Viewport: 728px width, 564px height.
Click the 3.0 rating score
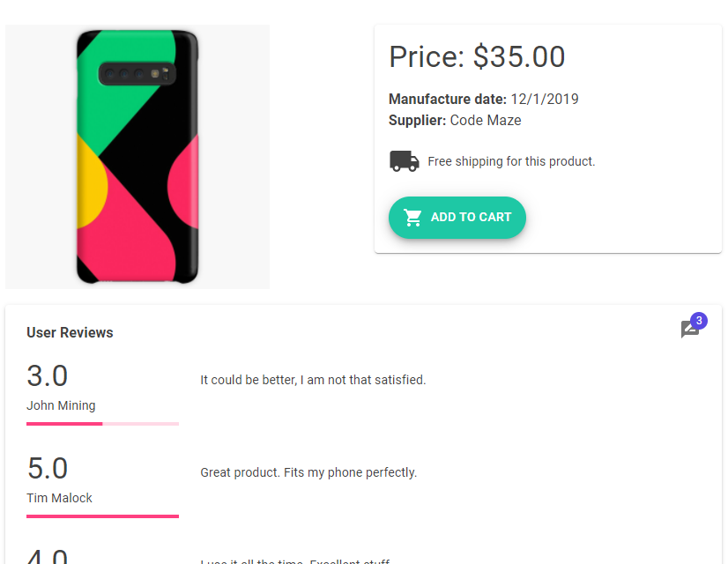[48, 376]
